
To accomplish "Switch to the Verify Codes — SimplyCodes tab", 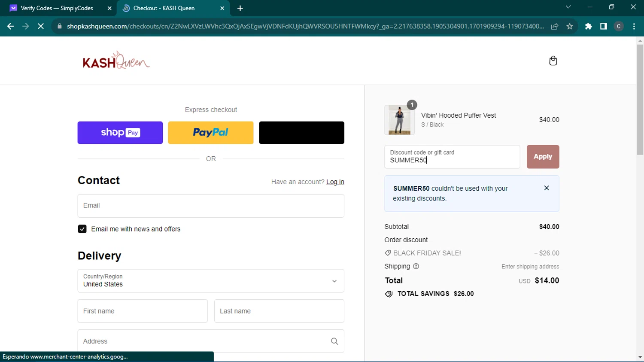I will tap(57, 8).
